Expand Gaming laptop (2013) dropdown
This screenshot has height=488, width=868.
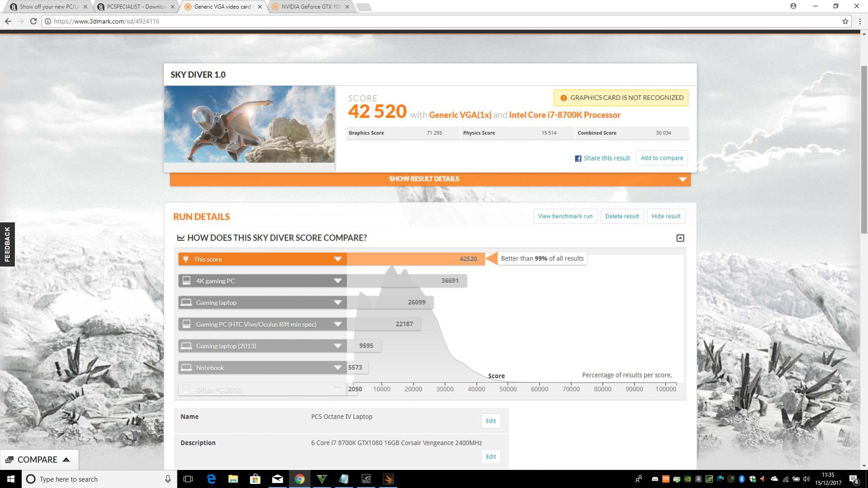point(337,346)
